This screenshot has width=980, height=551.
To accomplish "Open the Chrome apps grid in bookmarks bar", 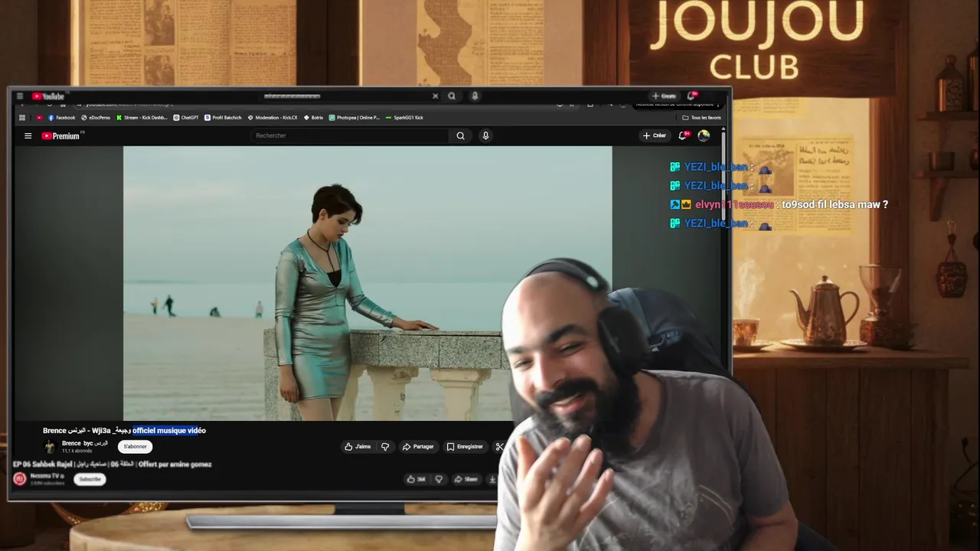I will coord(22,118).
